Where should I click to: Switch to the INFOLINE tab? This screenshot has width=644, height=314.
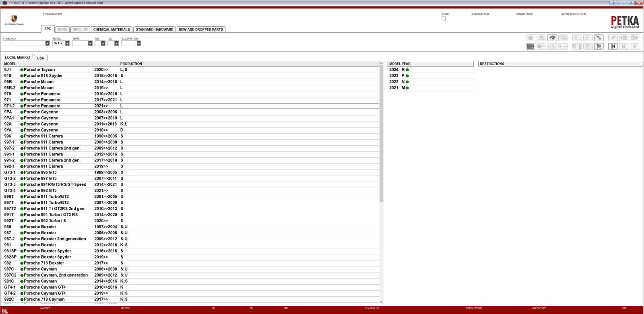(80, 29)
